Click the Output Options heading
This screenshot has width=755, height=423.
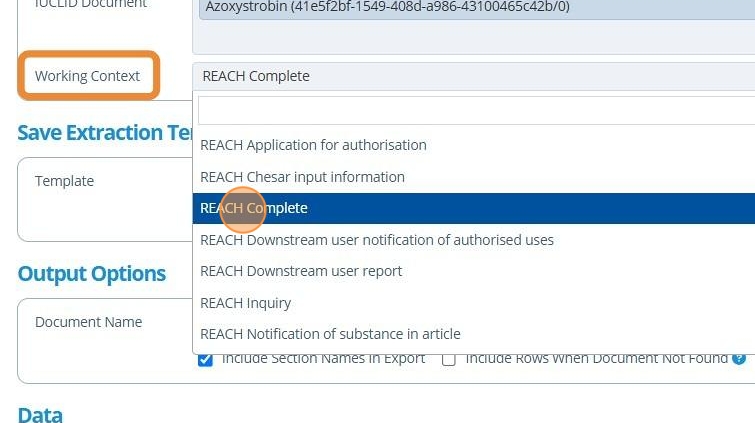(91, 274)
